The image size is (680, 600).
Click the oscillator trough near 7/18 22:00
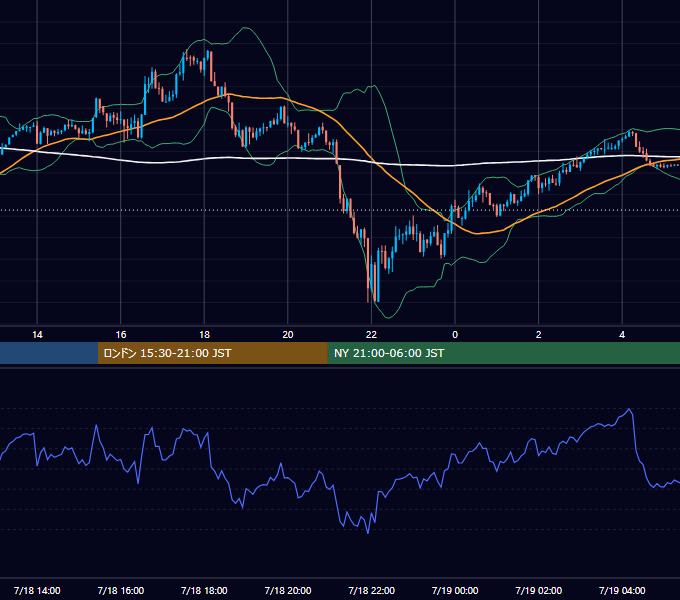point(368,533)
